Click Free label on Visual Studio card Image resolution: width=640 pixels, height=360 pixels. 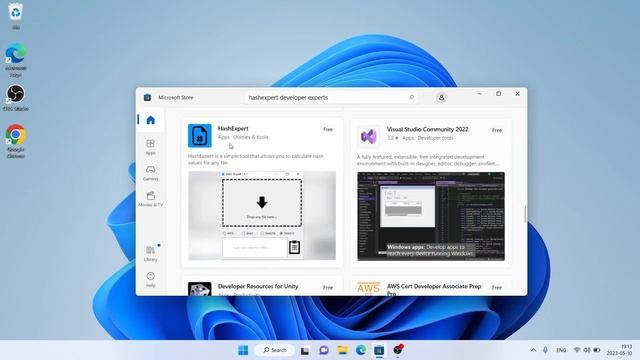(x=497, y=130)
